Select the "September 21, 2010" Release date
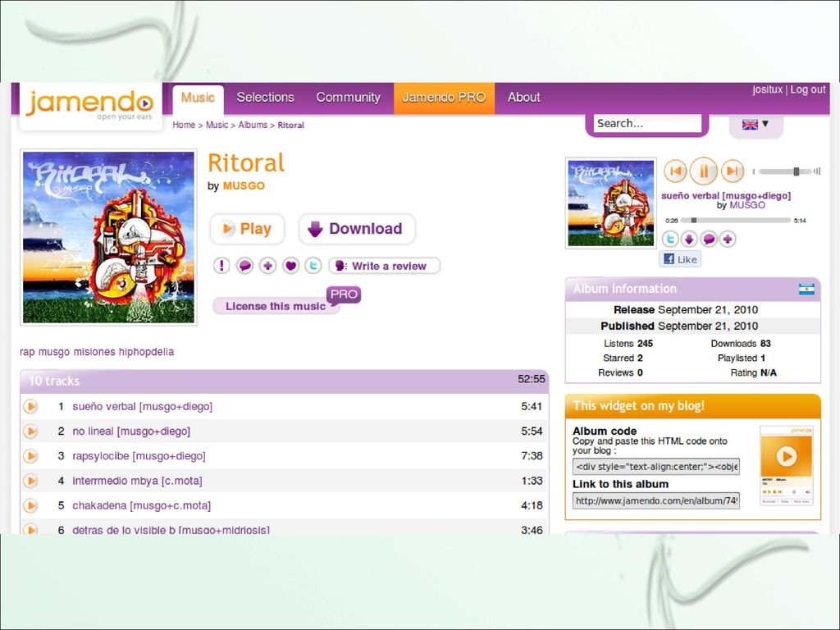The image size is (840, 630). pyautogui.click(x=708, y=309)
